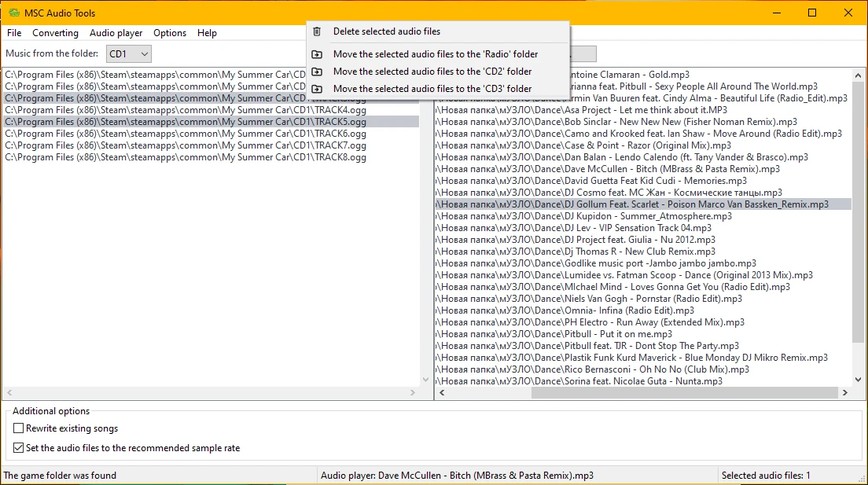Viewport: 868px width, 485px height.
Task: Click the left list vertical scroll down arrow
Action: click(x=425, y=380)
